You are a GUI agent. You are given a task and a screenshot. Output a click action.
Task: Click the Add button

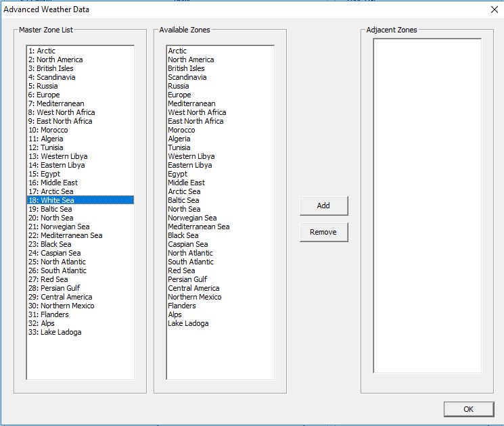tap(323, 206)
